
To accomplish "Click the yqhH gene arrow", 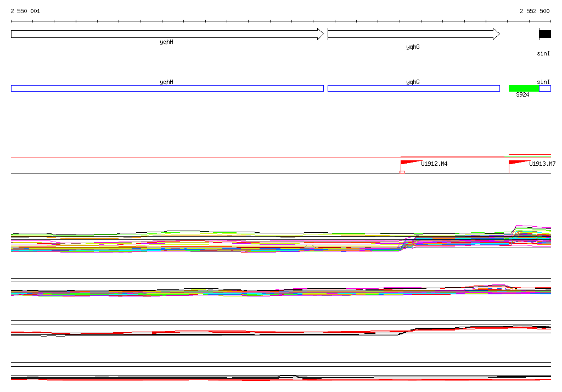I will tap(167, 34).
